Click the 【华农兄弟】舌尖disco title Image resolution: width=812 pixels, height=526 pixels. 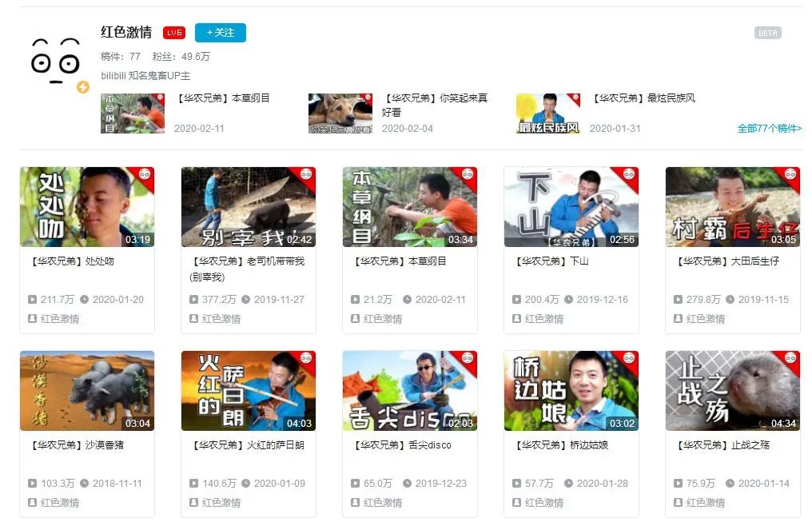click(401, 445)
